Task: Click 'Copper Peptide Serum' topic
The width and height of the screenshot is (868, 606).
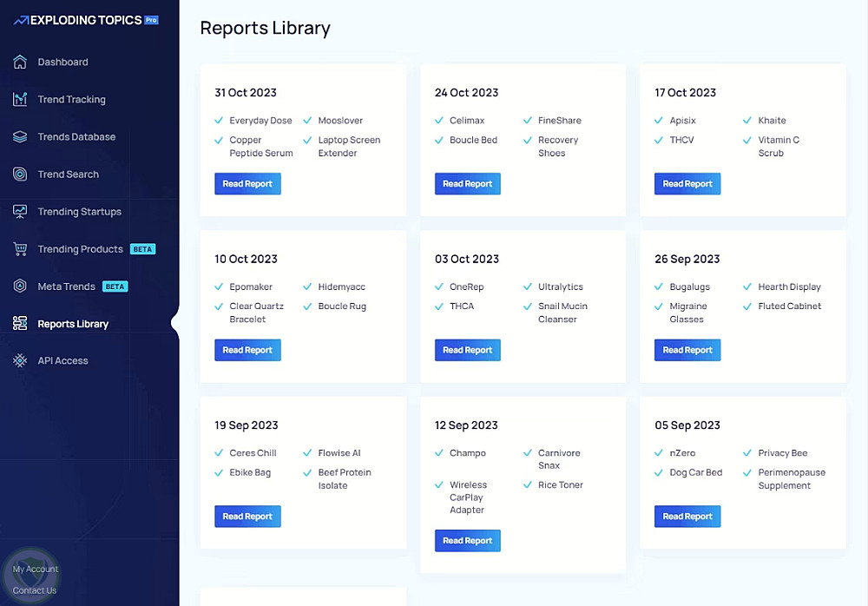Action: (x=261, y=146)
